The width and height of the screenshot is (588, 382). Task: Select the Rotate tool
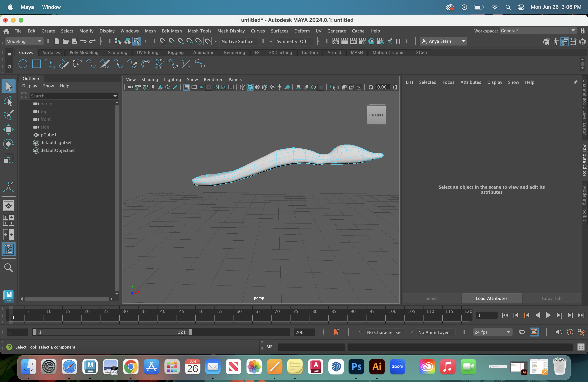(9, 144)
